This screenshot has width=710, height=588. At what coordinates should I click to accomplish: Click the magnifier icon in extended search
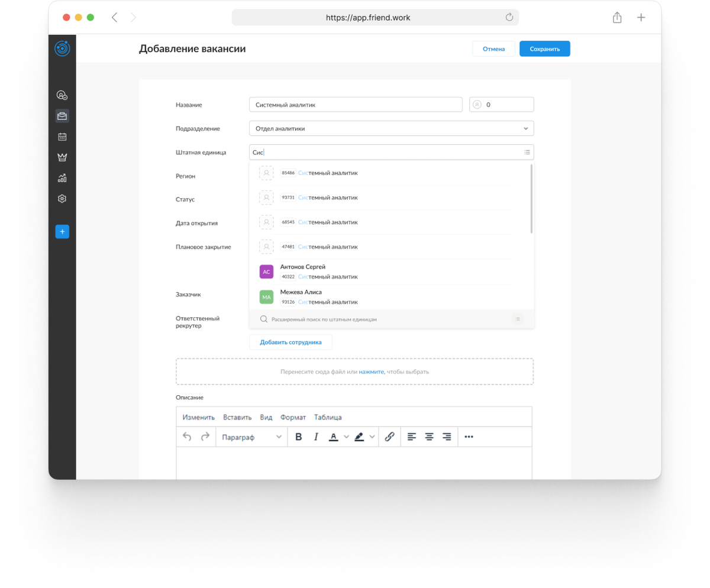point(264,319)
